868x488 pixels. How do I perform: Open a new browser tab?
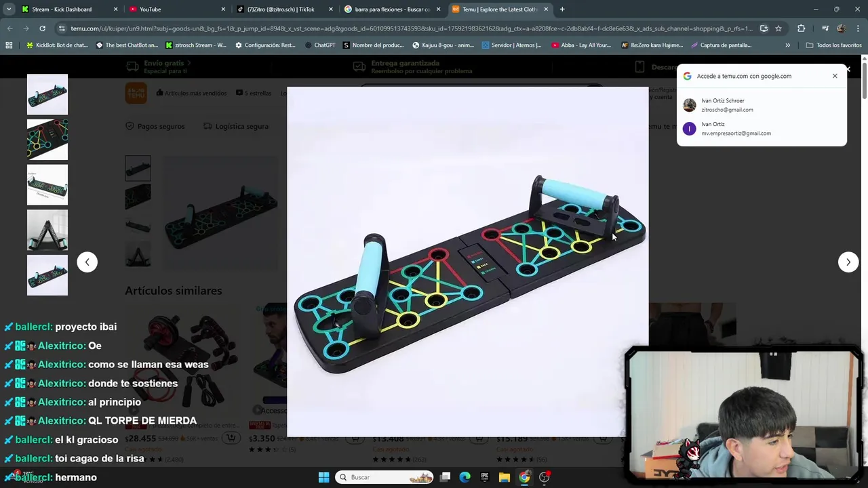tap(562, 9)
